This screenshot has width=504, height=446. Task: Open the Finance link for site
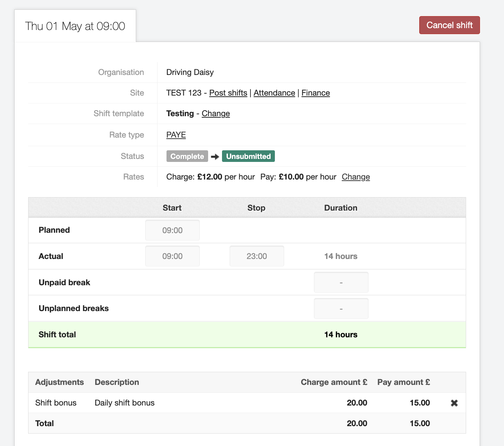[315, 93]
